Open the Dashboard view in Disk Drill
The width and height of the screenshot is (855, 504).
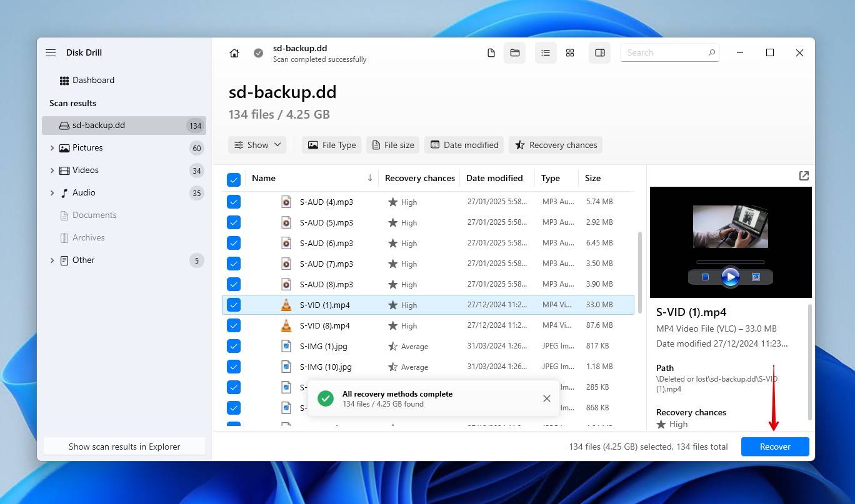(94, 80)
